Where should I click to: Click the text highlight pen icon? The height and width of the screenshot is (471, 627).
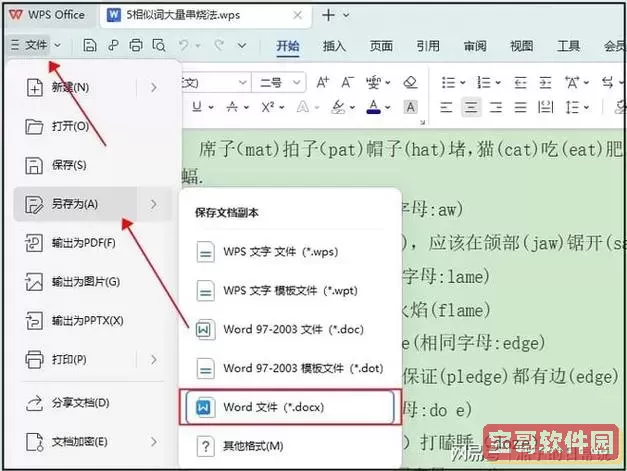coord(338,107)
